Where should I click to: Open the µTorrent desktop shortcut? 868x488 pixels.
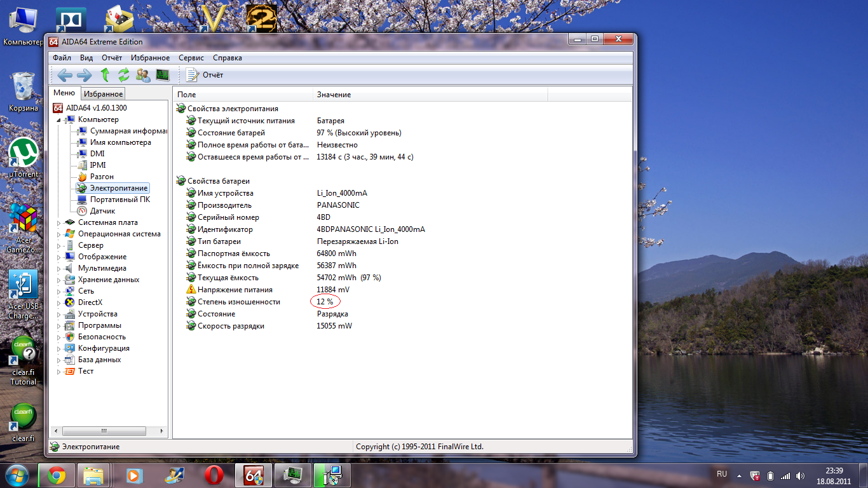pos(24,158)
